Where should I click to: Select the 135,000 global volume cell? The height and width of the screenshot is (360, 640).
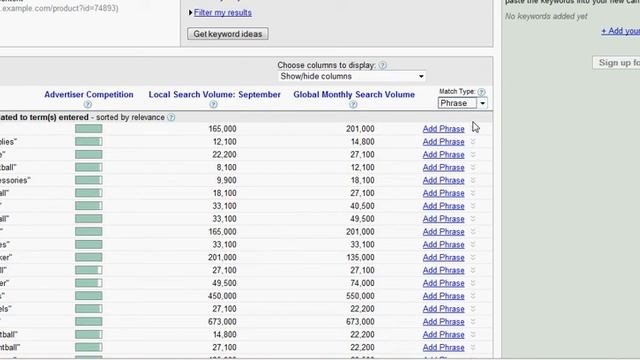(x=360, y=257)
